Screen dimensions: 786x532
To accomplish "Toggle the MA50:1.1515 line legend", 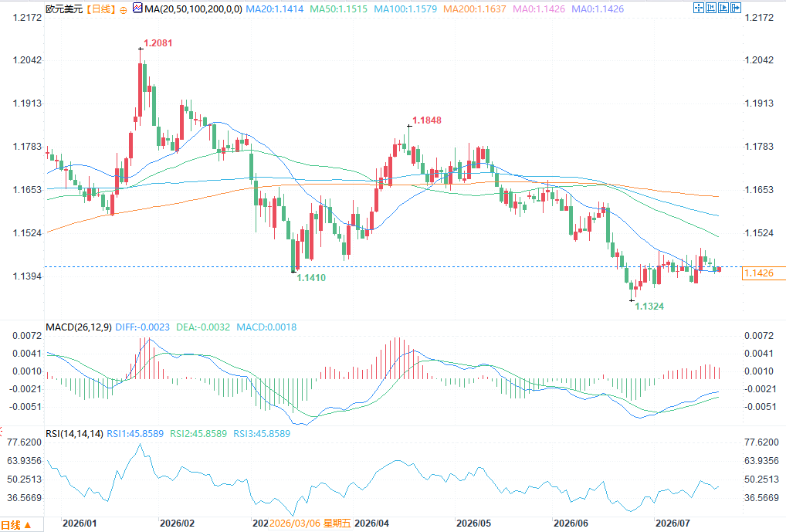I will pos(338,9).
